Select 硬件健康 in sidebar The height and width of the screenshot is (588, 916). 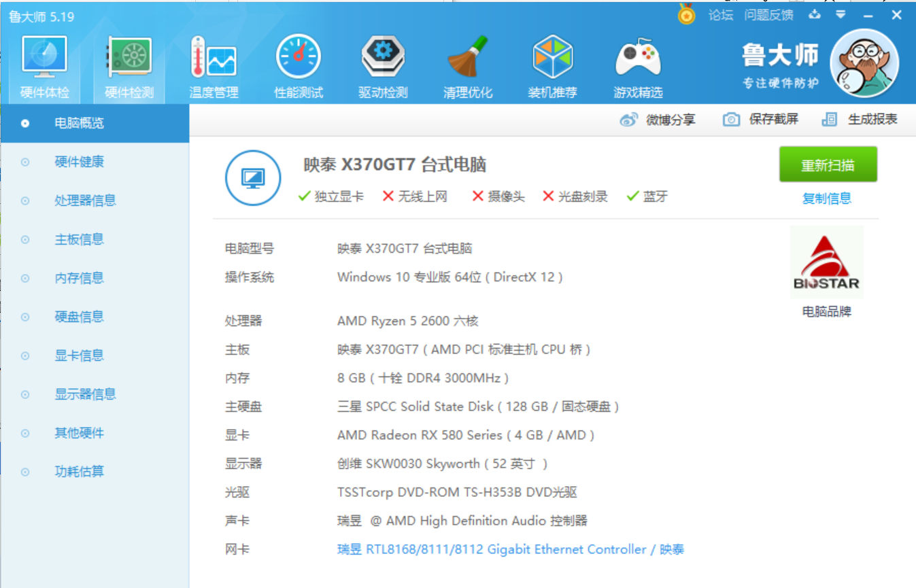[x=95, y=162]
